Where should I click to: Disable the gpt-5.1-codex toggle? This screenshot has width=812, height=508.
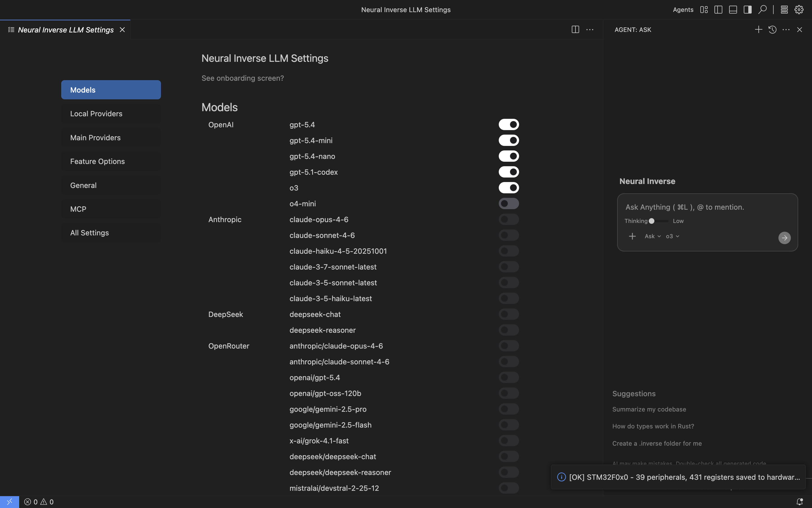point(509,172)
